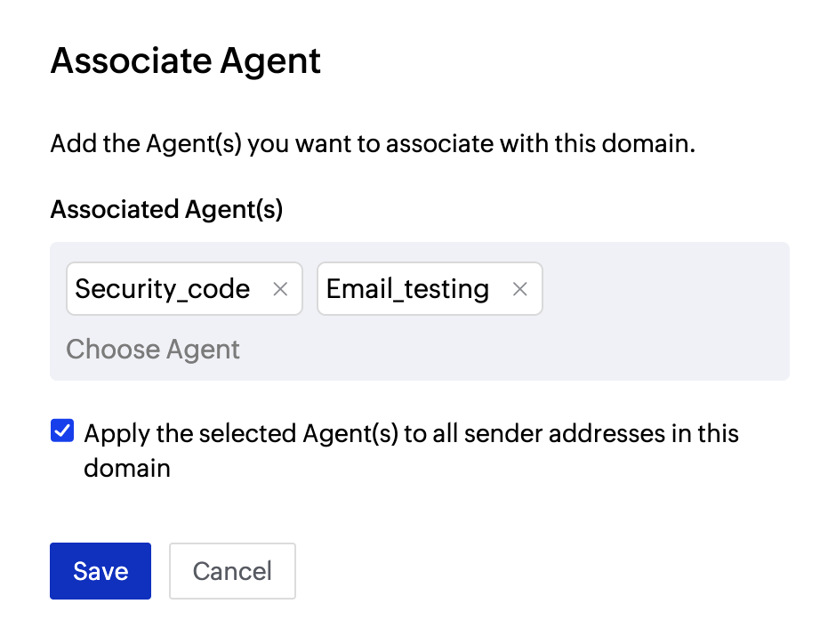Select the Security_code agent chip
This screenshot has height=644, width=836.
pos(163,288)
